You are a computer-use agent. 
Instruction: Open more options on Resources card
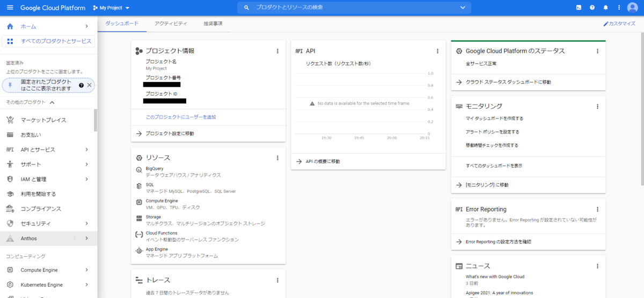pyautogui.click(x=277, y=158)
